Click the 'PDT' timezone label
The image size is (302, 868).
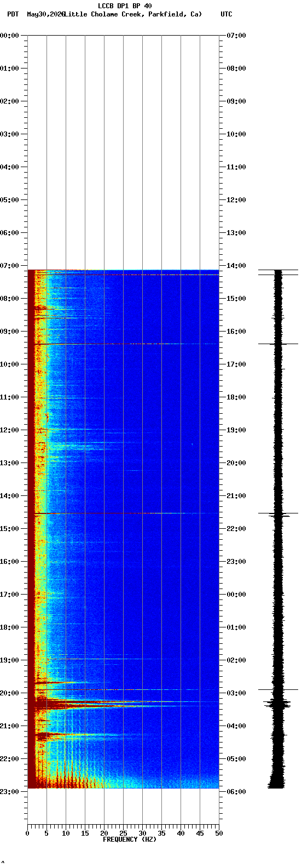[13, 14]
